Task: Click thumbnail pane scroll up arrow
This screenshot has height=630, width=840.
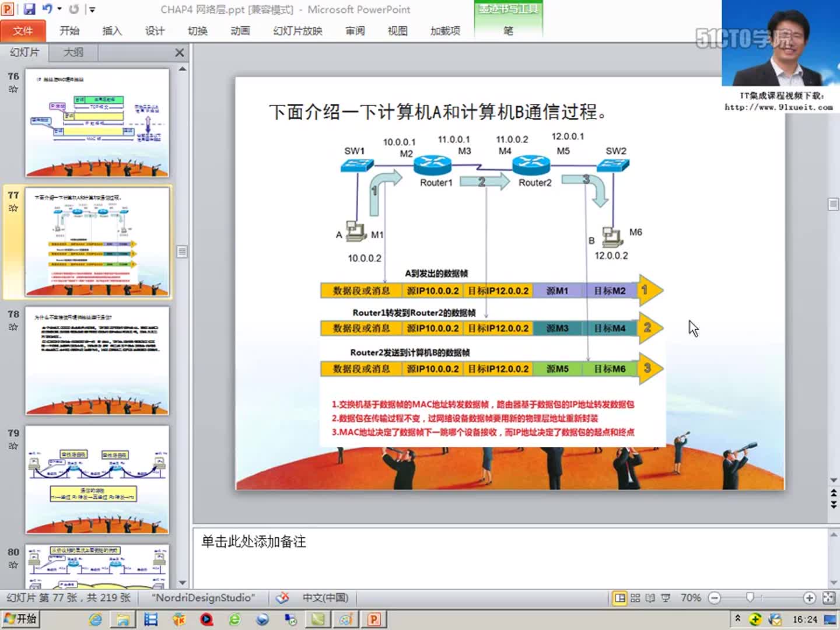Action: tap(182, 69)
